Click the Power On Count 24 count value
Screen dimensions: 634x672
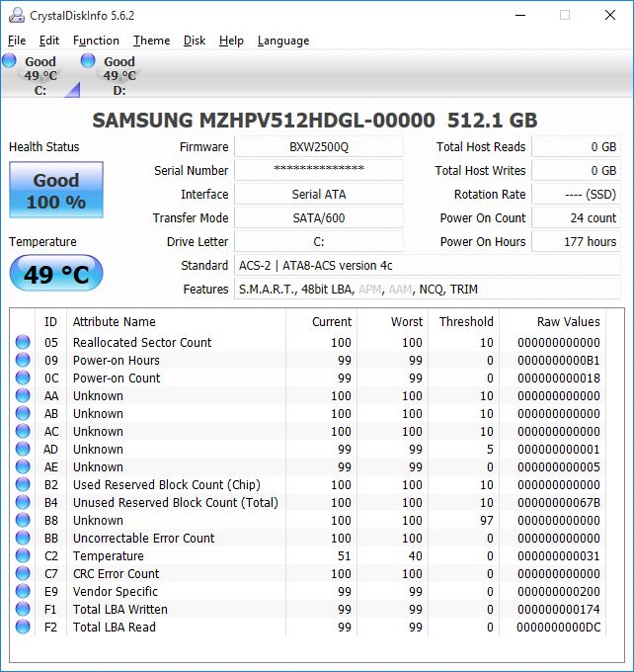(576, 217)
